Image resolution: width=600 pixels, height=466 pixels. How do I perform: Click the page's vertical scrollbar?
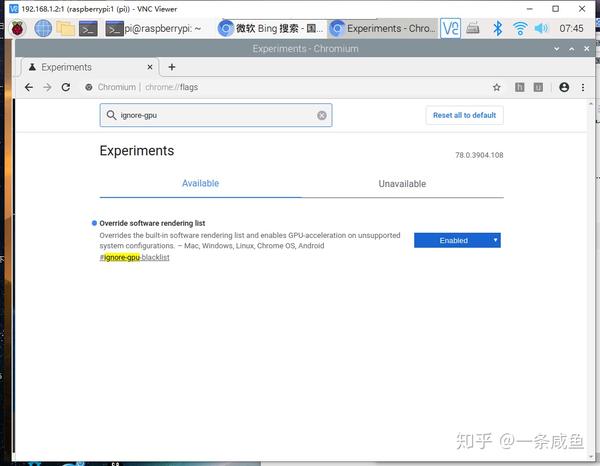click(x=590, y=279)
